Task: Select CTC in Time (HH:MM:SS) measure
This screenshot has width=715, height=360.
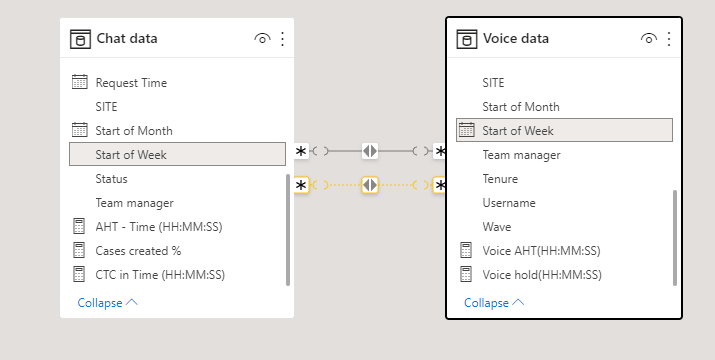Action: point(160,275)
